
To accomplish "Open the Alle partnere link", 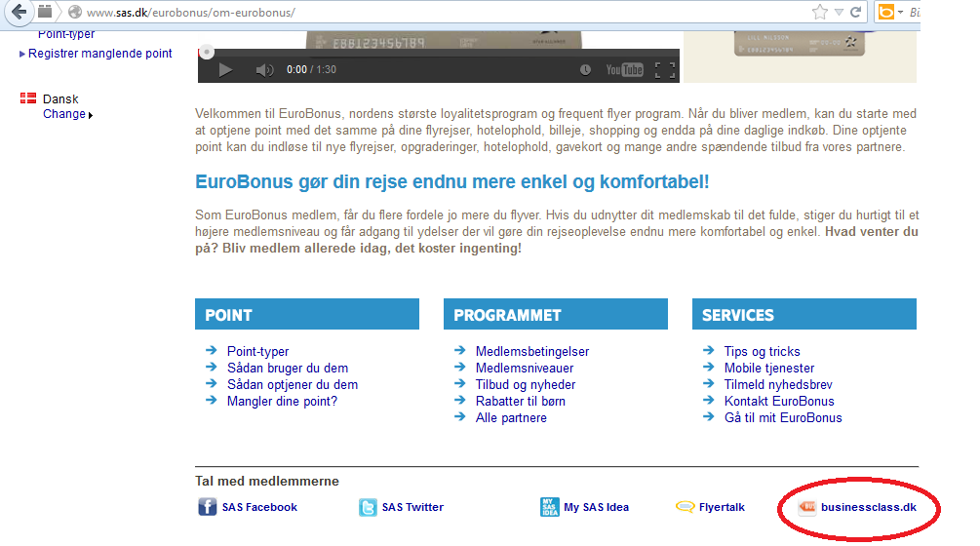I will pyautogui.click(x=511, y=418).
